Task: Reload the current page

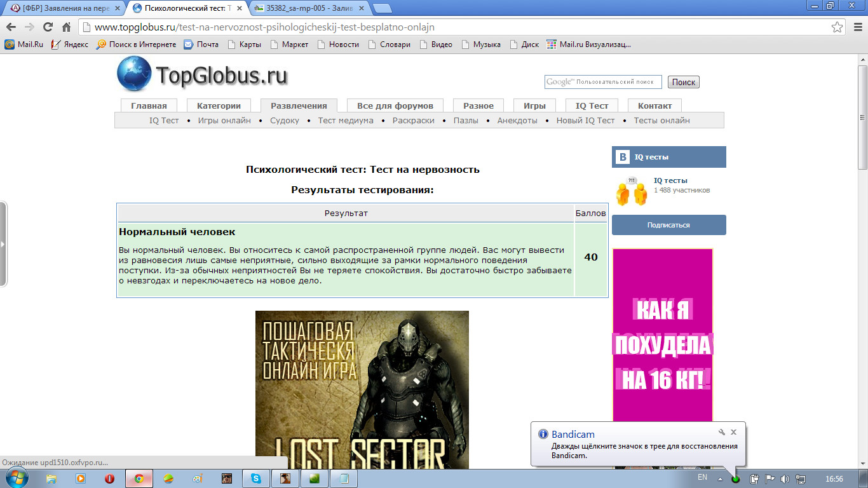Action: [48, 27]
